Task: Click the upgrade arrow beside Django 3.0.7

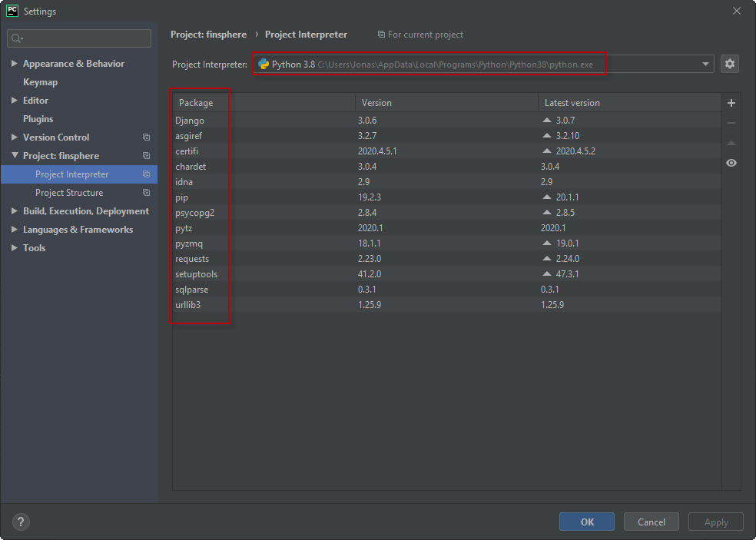Action: [546, 120]
